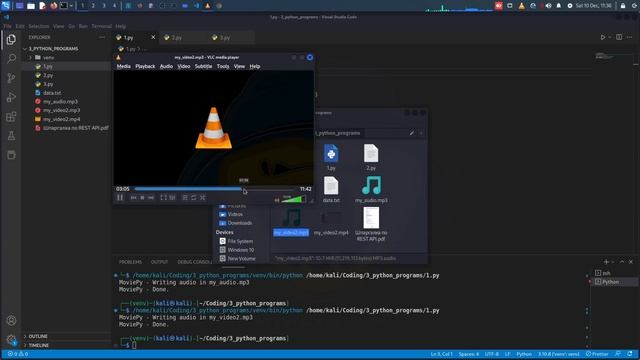Image resolution: width=640 pixels, height=360 pixels.
Task: Open the Accounts icon in the activity bar
Action: click(11, 320)
